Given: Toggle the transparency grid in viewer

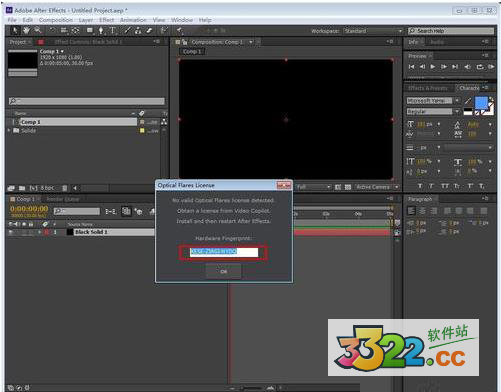Looking at the screenshot, I should [x=348, y=187].
